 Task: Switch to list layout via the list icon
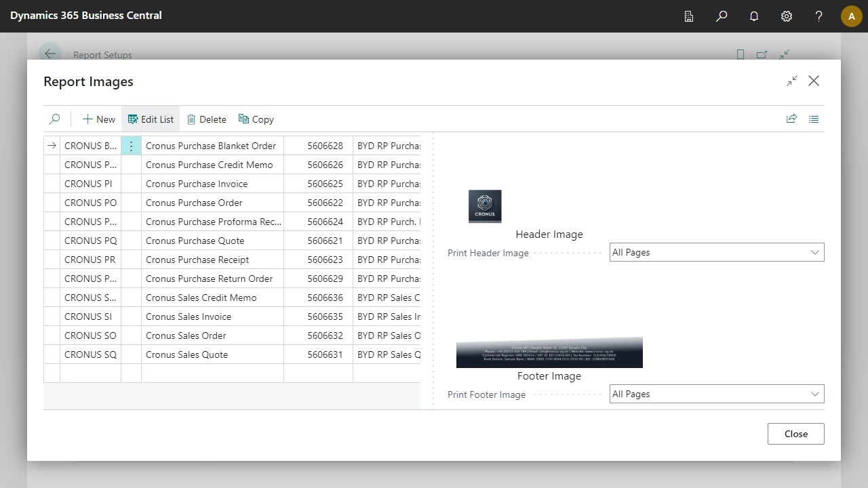[814, 119]
